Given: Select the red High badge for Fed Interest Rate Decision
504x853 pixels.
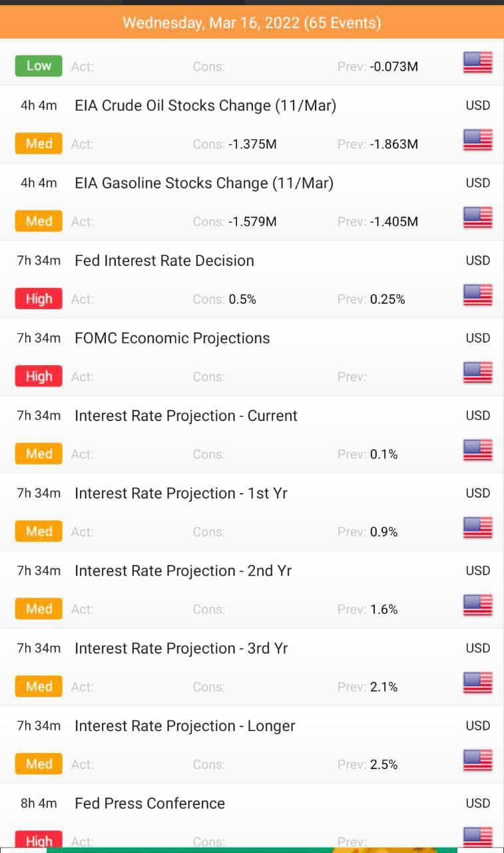Looking at the screenshot, I should (39, 299).
